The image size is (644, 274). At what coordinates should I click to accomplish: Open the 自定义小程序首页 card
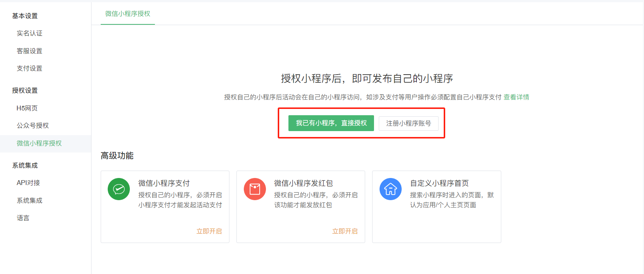pos(439,183)
